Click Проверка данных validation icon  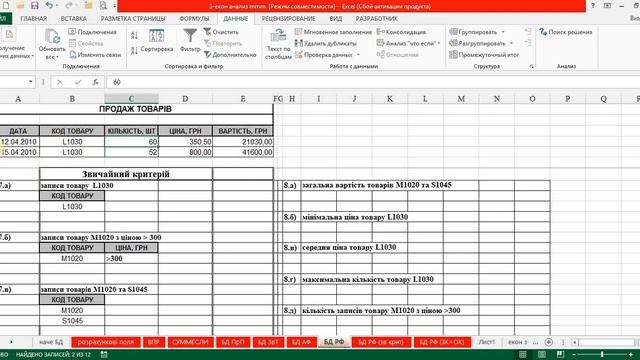[298, 55]
